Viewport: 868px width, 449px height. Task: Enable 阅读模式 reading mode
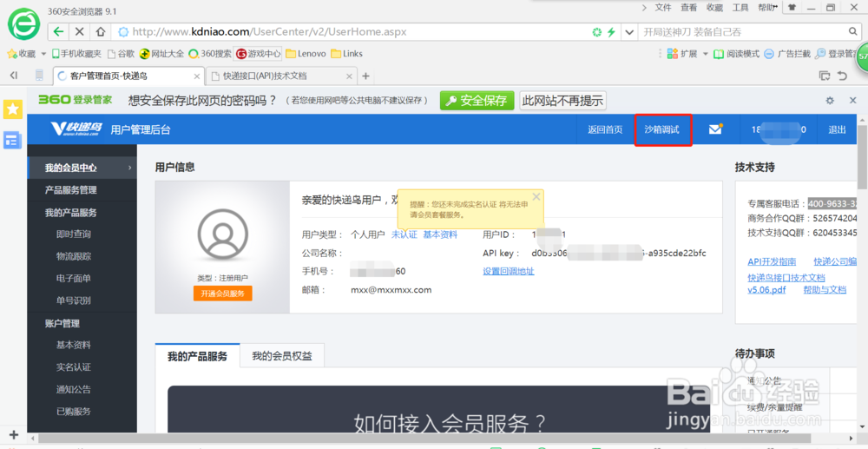pyautogui.click(x=736, y=54)
